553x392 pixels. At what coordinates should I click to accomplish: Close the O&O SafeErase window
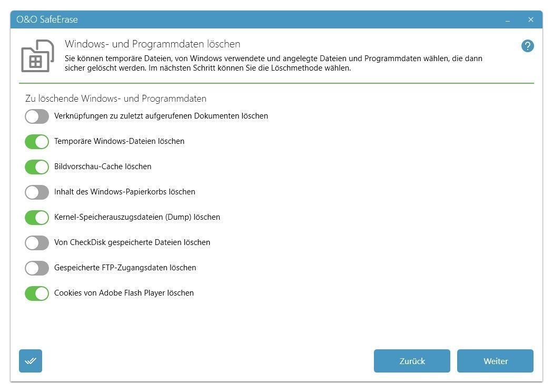pyautogui.click(x=531, y=19)
